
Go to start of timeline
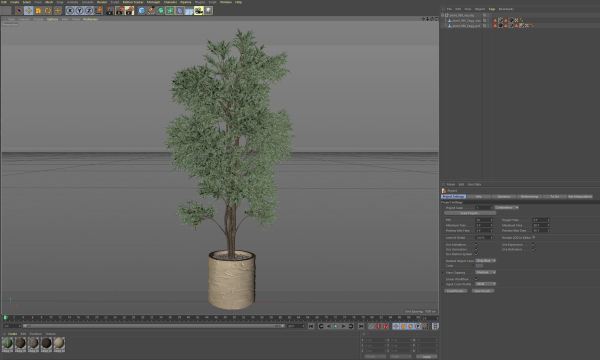coord(311,326)
